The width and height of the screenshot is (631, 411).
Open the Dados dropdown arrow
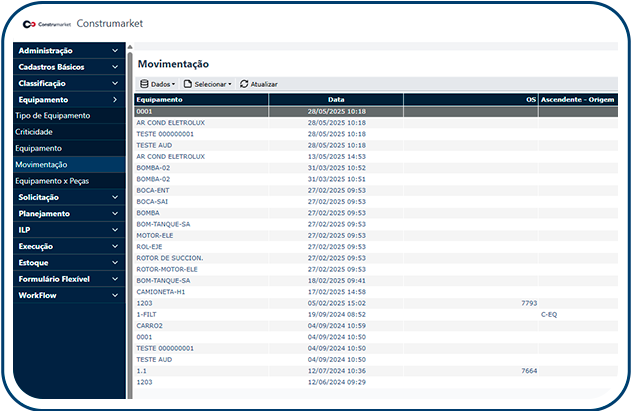click(174, 84)
